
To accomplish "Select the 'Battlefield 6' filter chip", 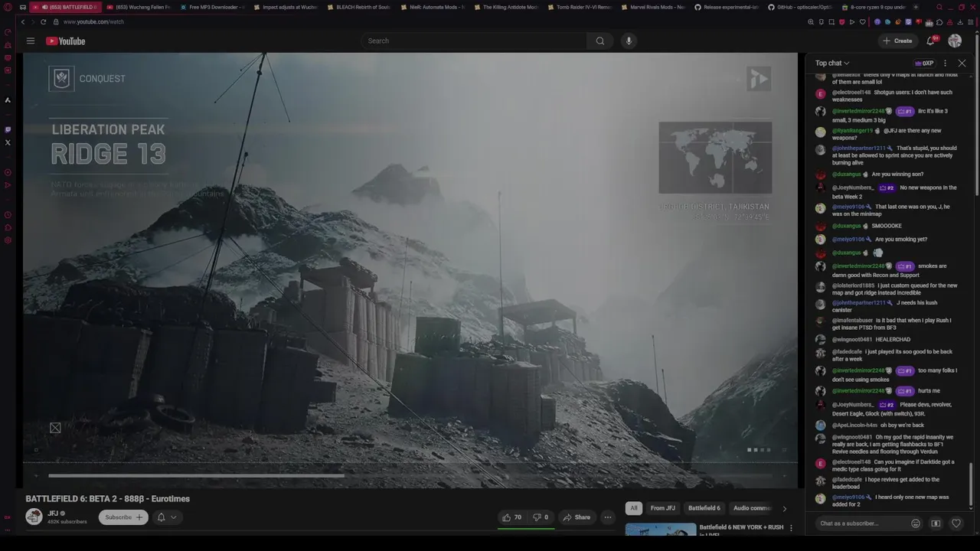I will coord(704,508).
